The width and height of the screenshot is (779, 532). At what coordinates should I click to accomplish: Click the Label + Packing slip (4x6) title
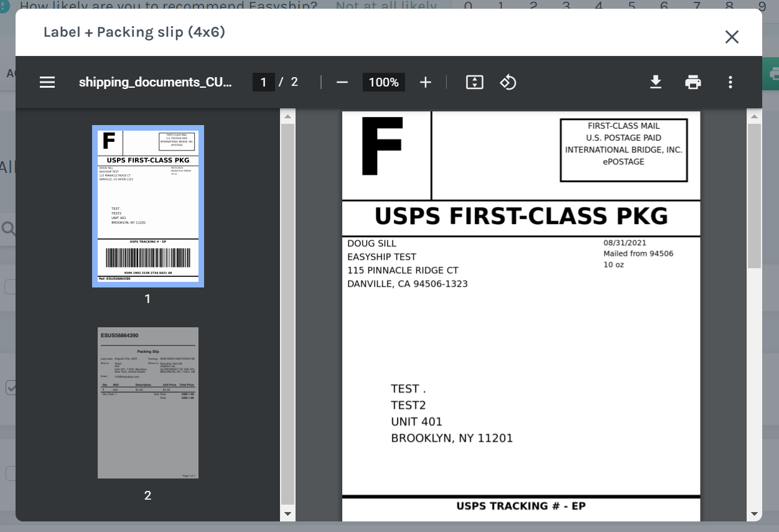[x=134, y=32]
